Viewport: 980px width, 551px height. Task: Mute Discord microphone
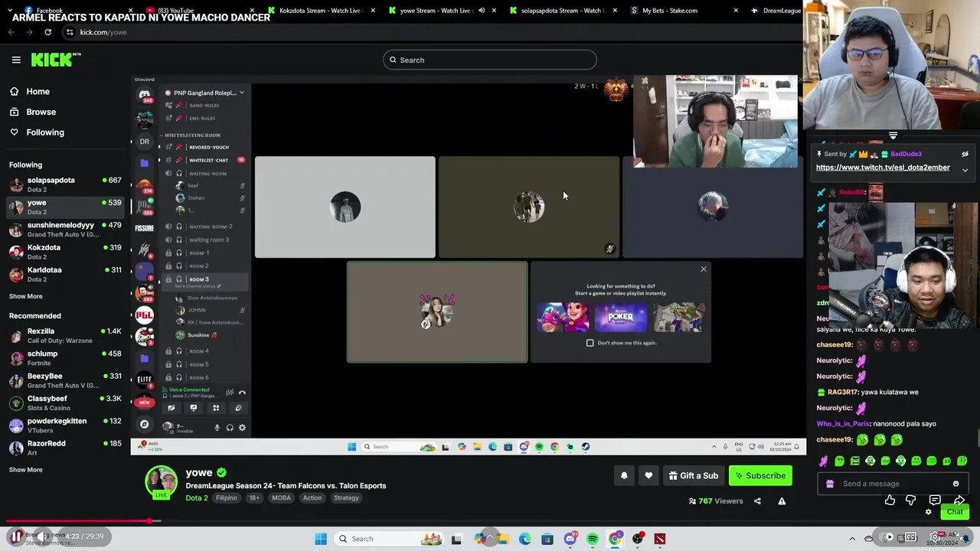click(x=217, y=428)
